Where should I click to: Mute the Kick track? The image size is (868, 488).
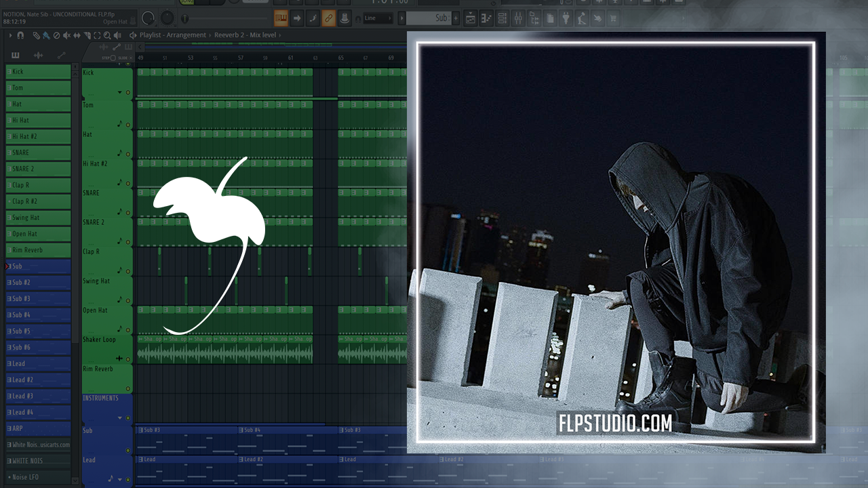(128, 92)
